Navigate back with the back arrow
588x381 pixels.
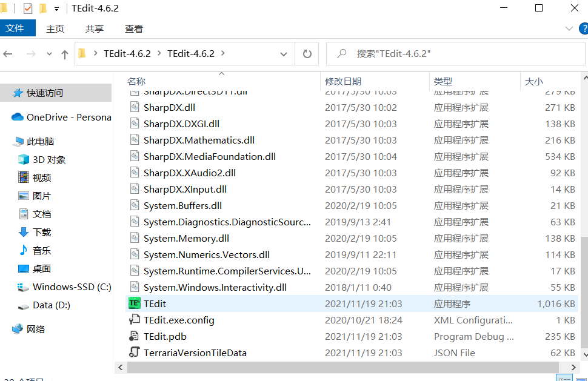[8, 54]
